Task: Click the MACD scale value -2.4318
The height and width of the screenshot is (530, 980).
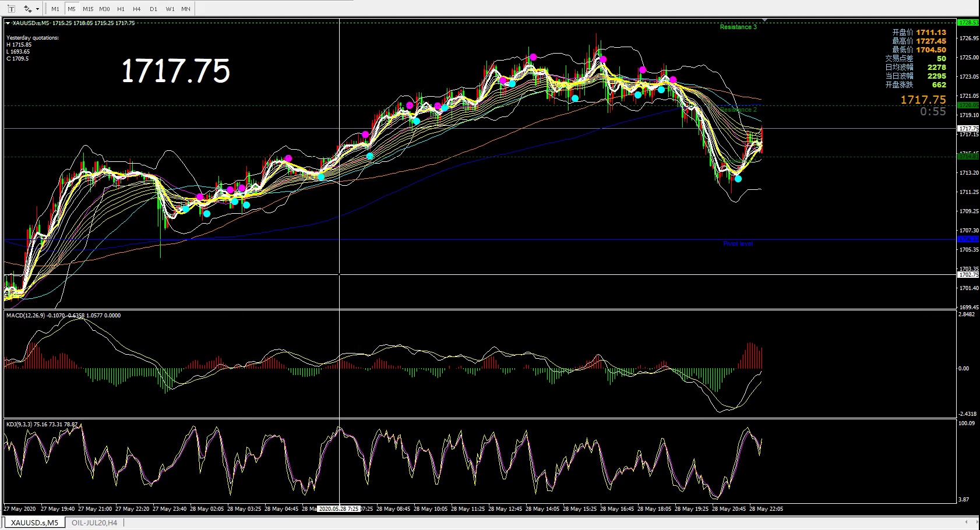Action: click(967, 414)
